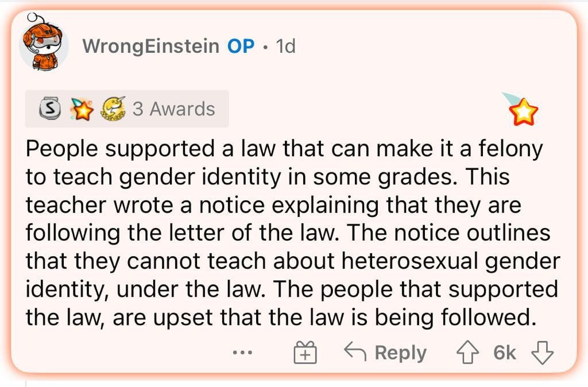Viewport: 588px width, 387px height.
Task: Open the 3 Awards list
Action: point(173,109)
